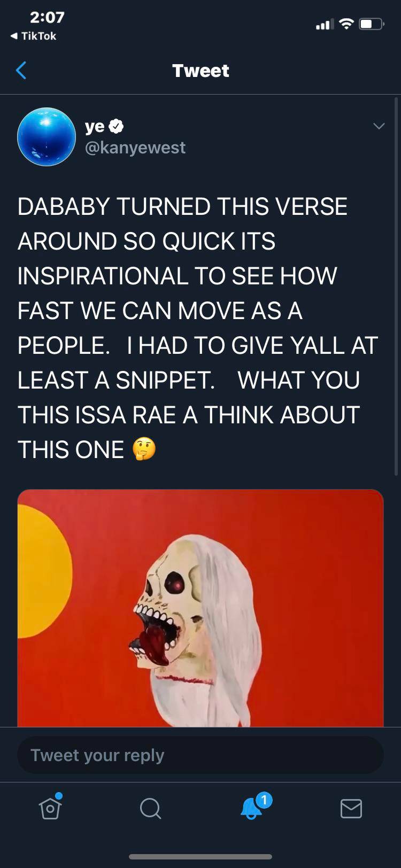This screenshot has height=868, width=401.
Task: Focus the Tweet your reply field
Action: (x=200, y=755)
